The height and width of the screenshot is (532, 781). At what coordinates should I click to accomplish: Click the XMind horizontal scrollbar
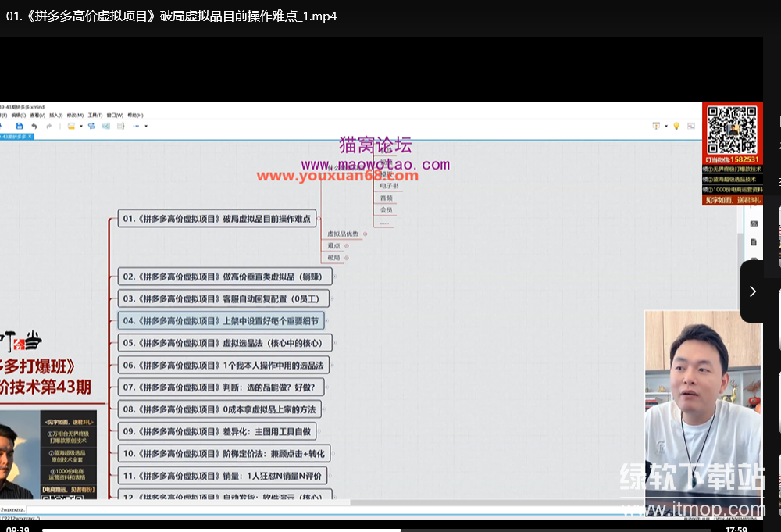click(x=175, y=502)
